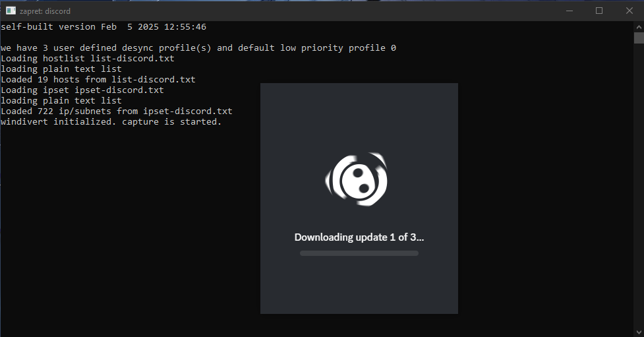This screenshot has width=644, height=337.
Task: Maximize the zapret: discord console window
Action: coord(599,11)
